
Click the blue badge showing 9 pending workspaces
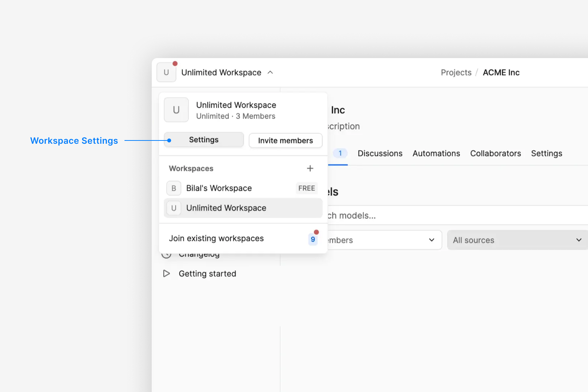[313, 239]
